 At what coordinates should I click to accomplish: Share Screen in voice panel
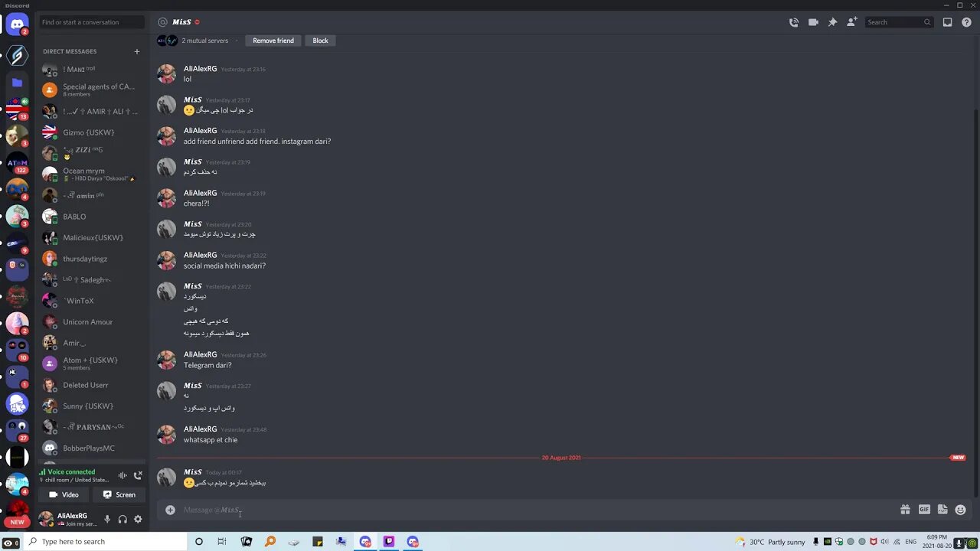[x=119, y=494]
